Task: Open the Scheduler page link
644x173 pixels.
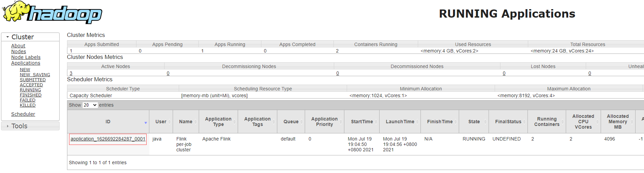Action: [23, 114]
